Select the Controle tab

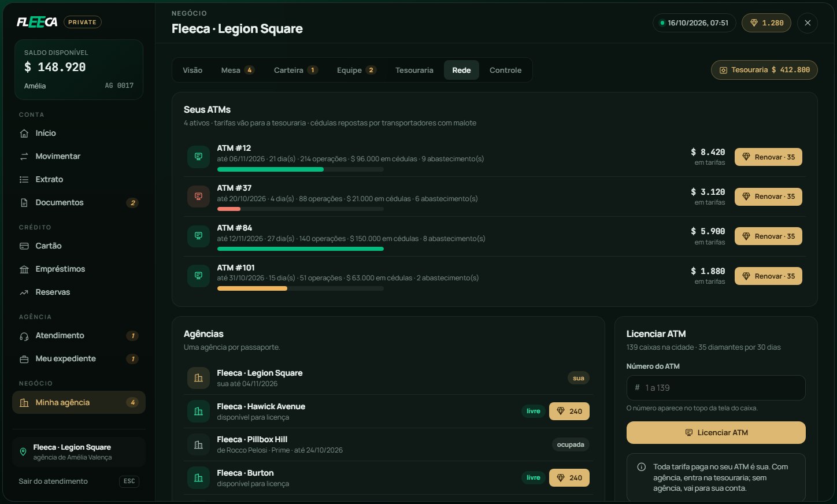coord(505,71)
